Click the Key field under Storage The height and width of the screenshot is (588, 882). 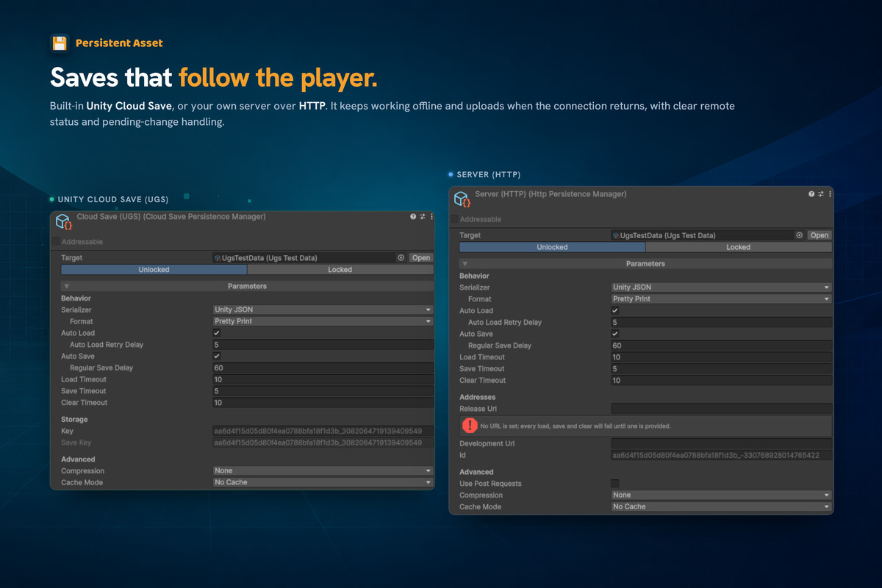(323, 431)
